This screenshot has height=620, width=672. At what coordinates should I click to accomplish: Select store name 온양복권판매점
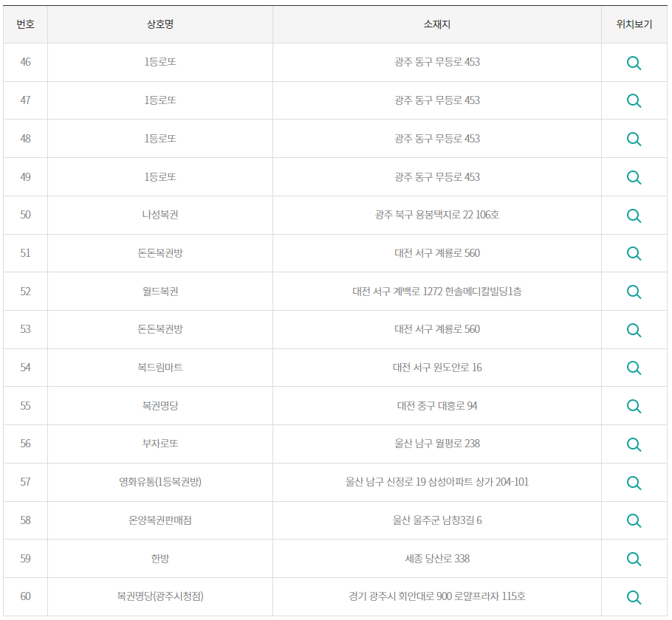(160, 520)
